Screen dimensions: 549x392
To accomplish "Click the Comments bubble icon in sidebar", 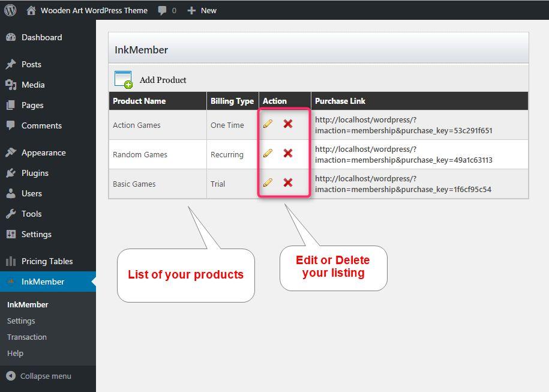I will pos(11,125).
